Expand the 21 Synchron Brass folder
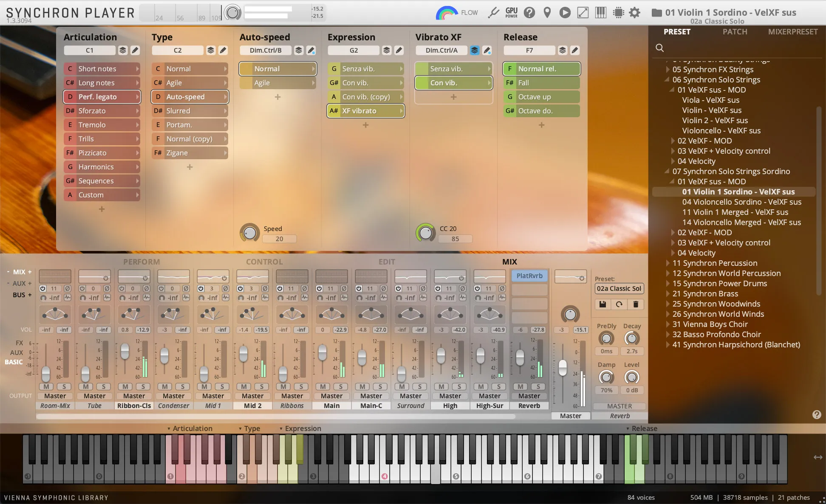Screen dimensions: 826x504 (x=668, y=294)
